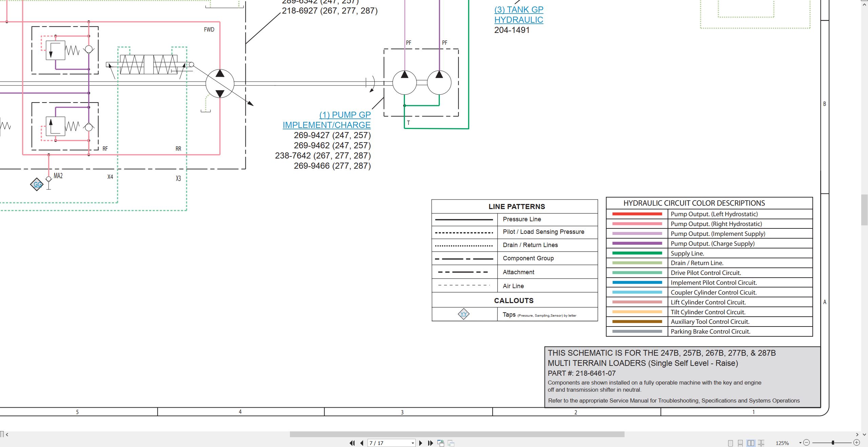Open the 125% zoom level dropdown
The height and width of the screenshot is (447, 868).
(800, 443)
